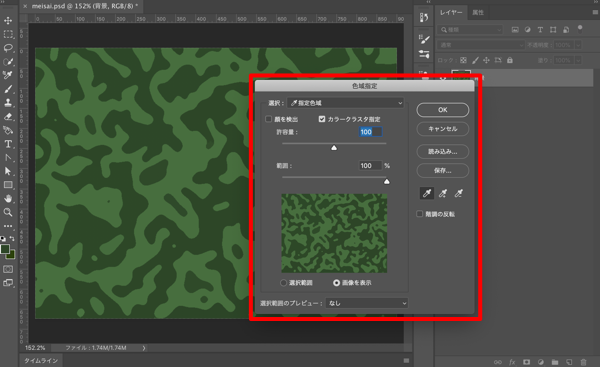Lock all with padlock icon
600x367 pixels.
(x=510, y=60)
